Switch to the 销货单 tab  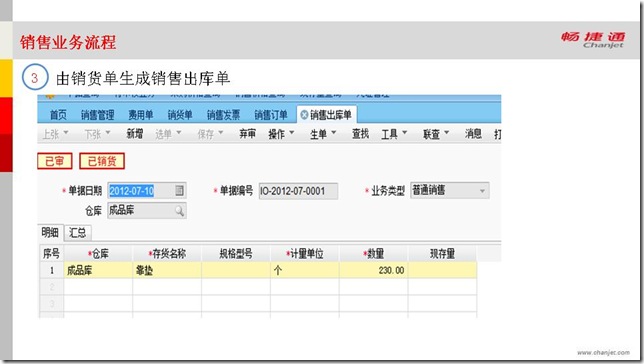[180, 115]
